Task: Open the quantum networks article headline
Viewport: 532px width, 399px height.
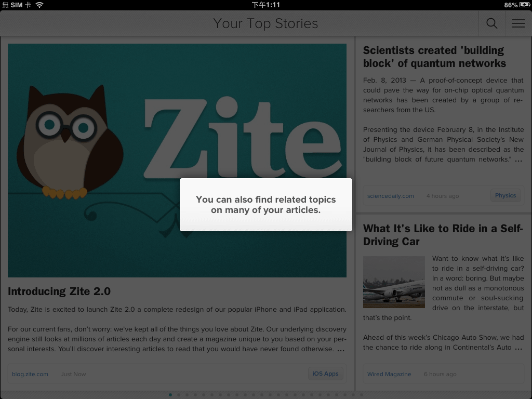Action: pos(434,57)
